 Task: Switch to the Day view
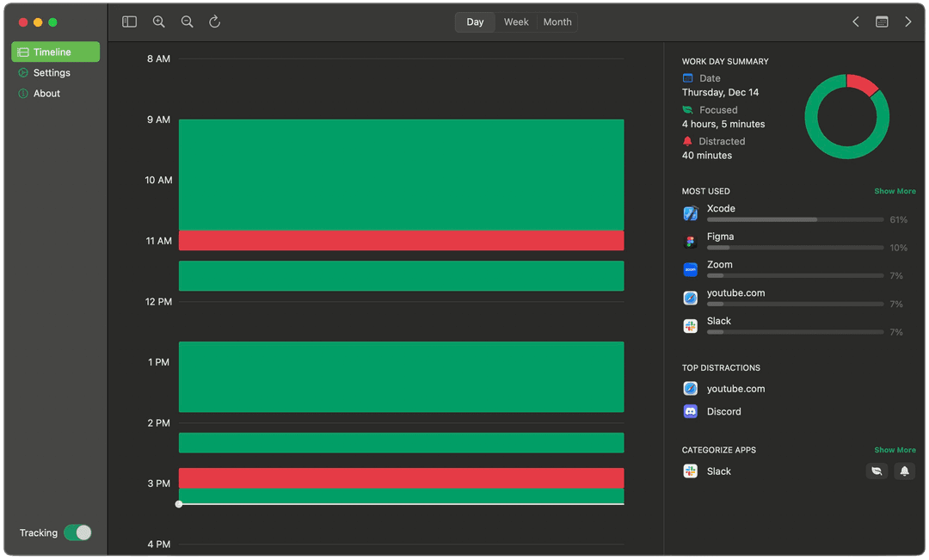(x=475, y=22)
